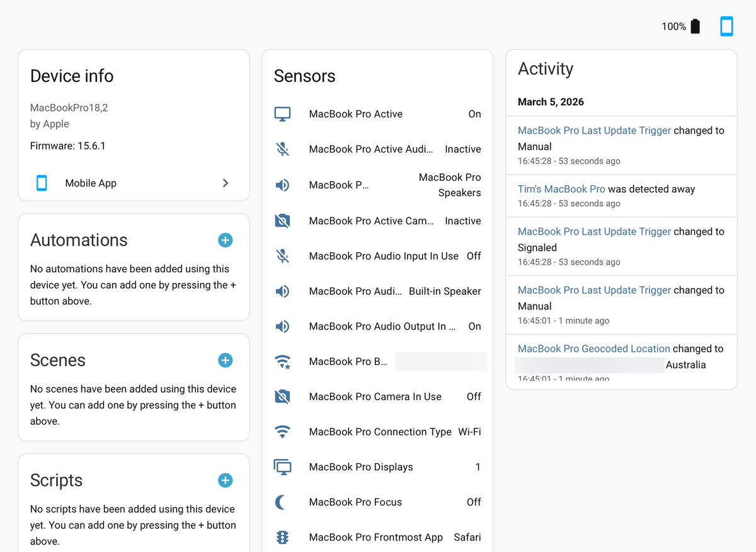Add a new automation with plus button
Screen dimensions: 756x552
pos(225,240)
